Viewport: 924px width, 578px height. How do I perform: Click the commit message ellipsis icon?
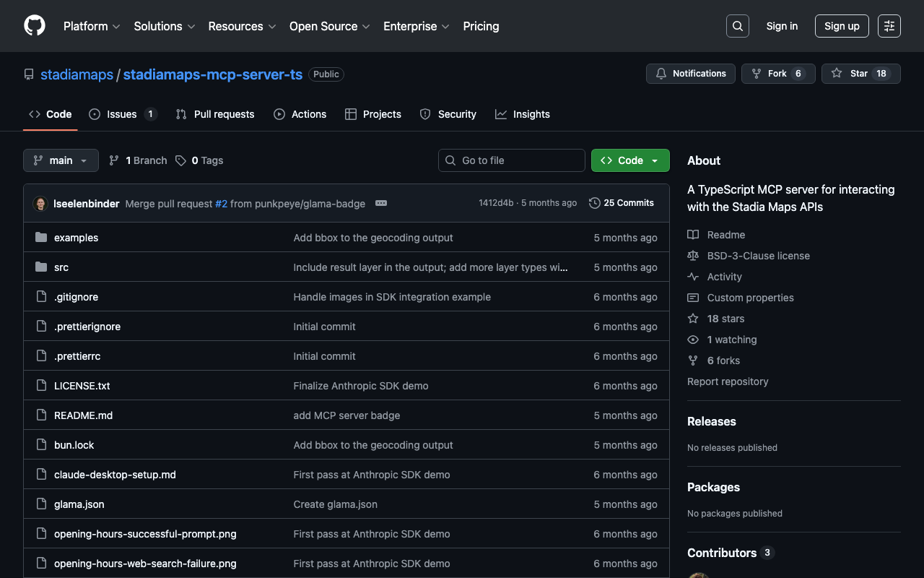point(381,203)
